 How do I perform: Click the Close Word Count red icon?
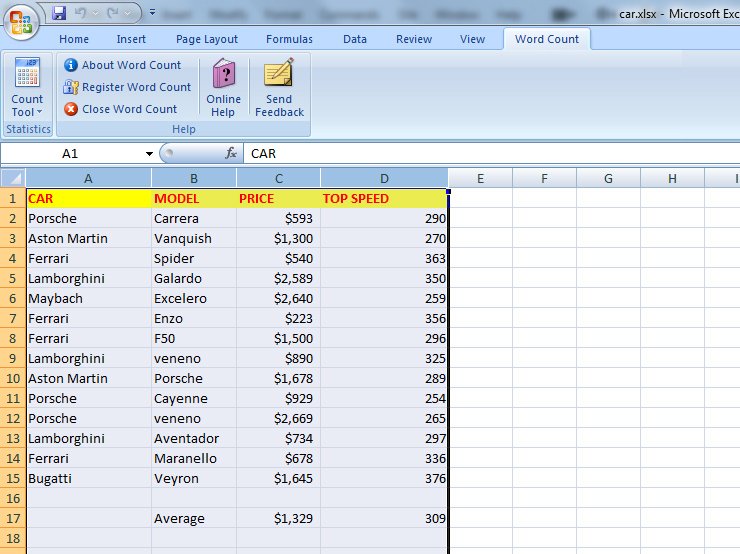(71, 109)
